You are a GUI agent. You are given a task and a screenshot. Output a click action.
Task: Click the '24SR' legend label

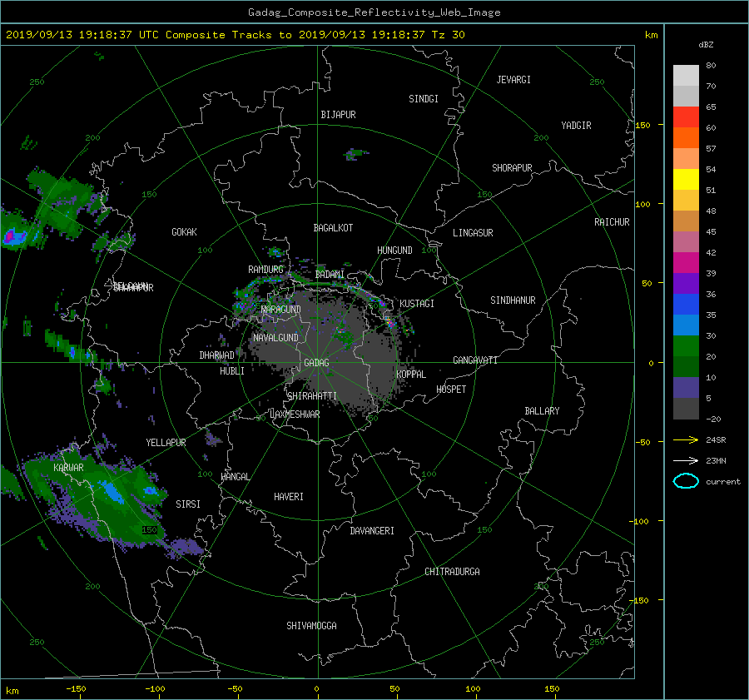click(716, 439)
